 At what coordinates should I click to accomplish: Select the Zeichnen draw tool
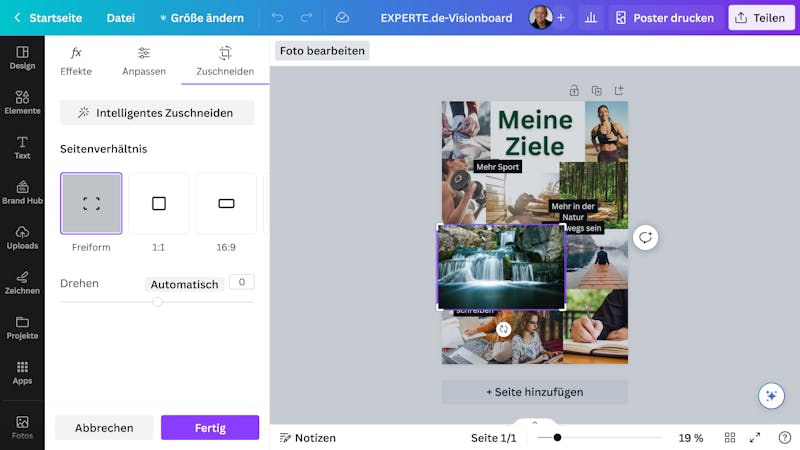tap(22, 282)
